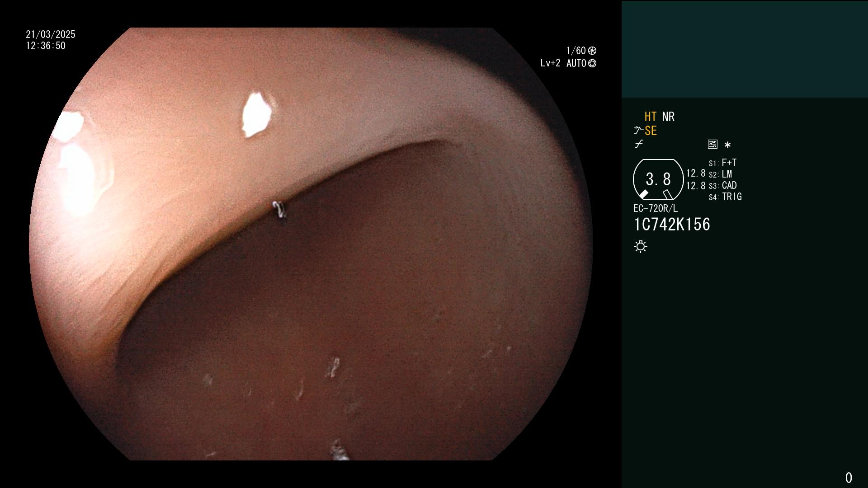Select the S3: CAD switch assignment

point(722,185)
